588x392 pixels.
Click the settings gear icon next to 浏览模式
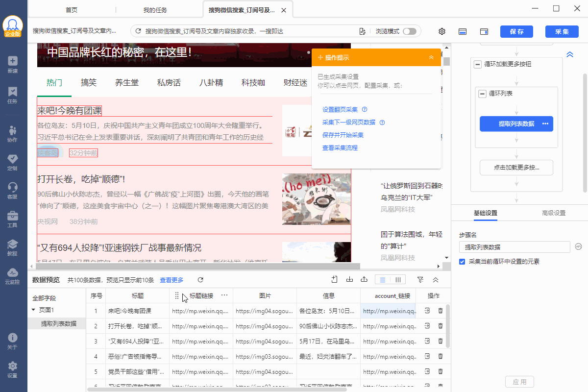click(442, 31)
